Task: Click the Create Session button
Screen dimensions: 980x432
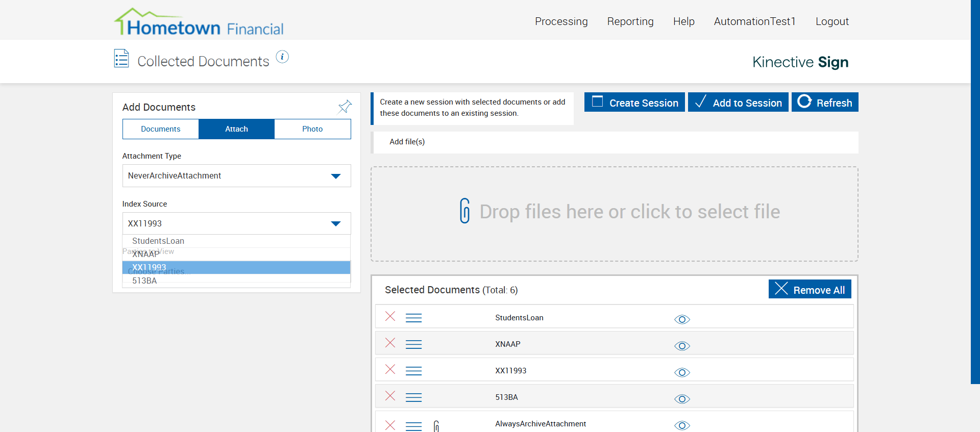Action: tap(634, 103)
